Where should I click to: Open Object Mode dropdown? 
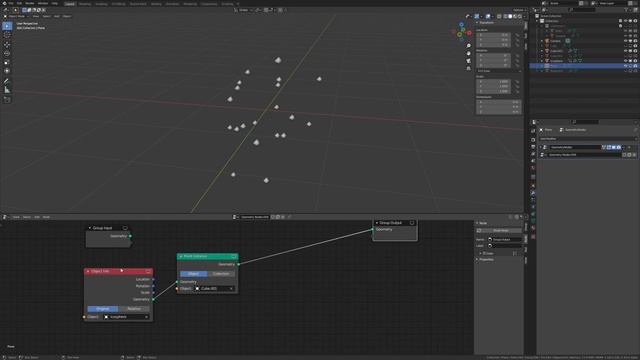[17, 16]
